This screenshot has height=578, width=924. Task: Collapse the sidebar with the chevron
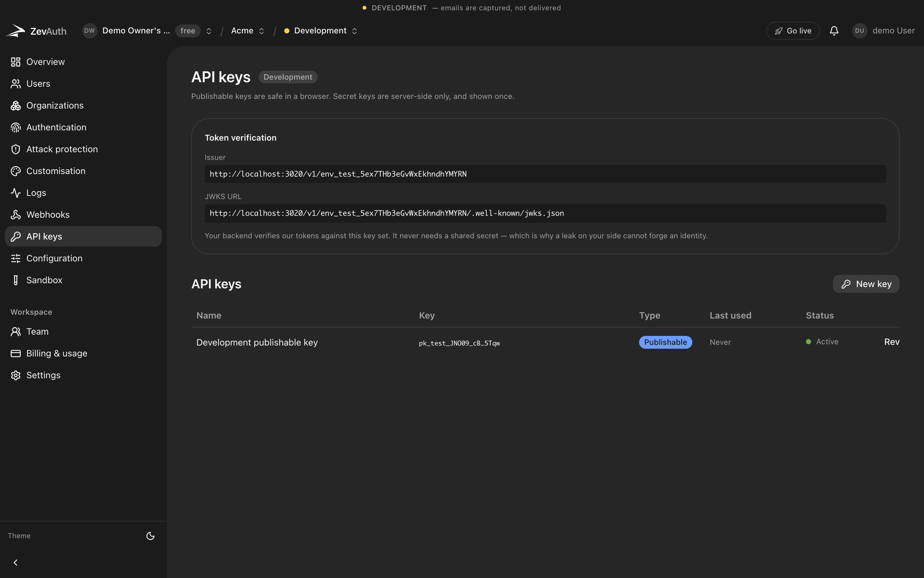pyautogui.click(x=15, y=562)
